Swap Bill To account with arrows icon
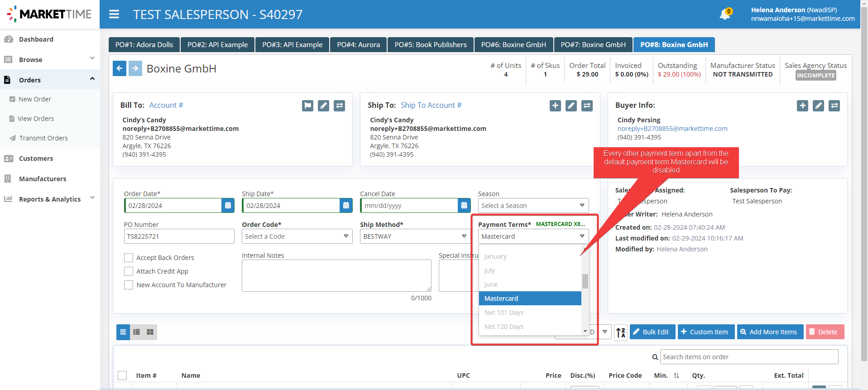 [339, 106]
